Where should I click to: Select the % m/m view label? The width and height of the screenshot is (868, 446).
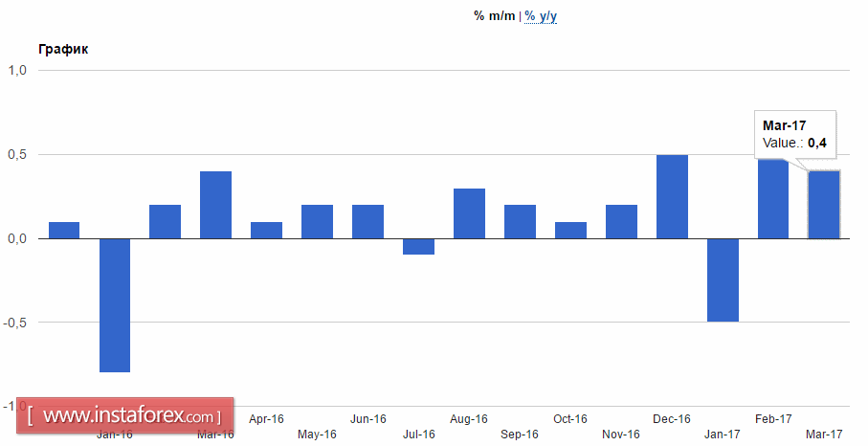[495, 16]
